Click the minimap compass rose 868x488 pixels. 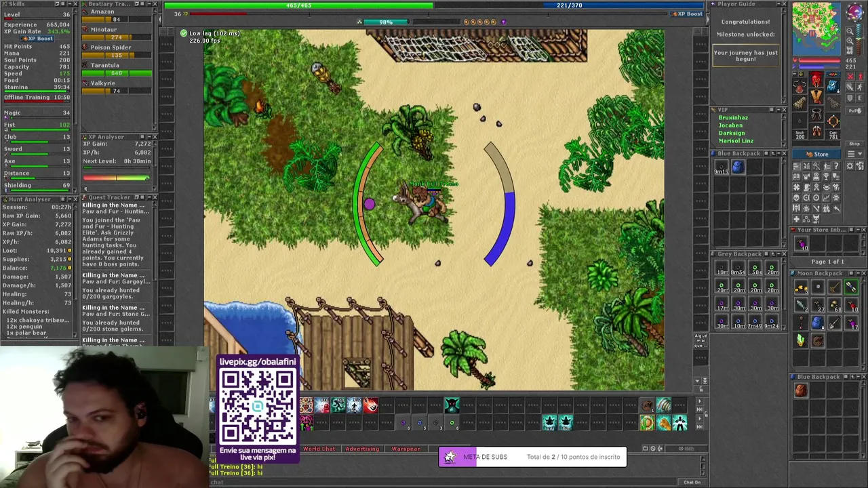coord(855,12)
